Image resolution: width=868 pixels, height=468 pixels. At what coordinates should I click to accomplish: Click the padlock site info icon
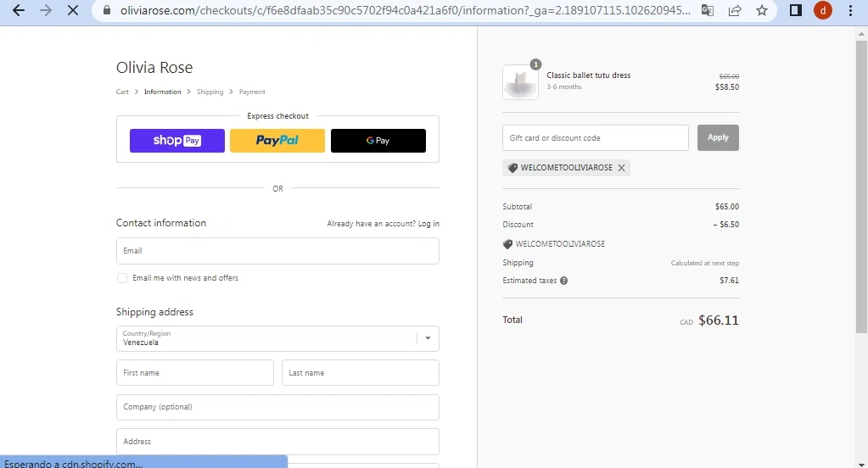[x=107, y=10]
